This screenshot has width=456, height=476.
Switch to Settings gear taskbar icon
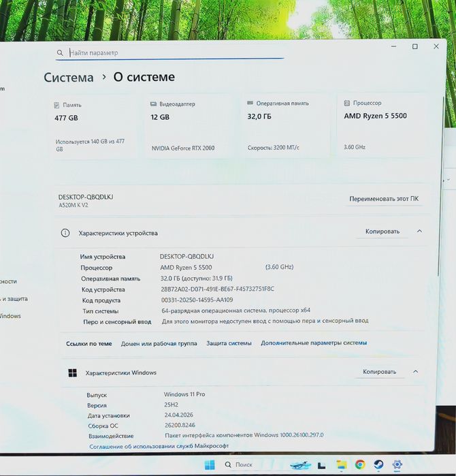pos(397,464)
